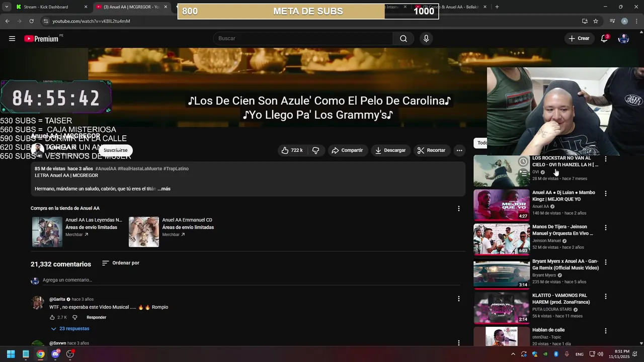The width and height of the screenshot is (644, 362).
Task: Open KLATITO VAMONOS PAL HAREM thumbnail
Action: 502,308
